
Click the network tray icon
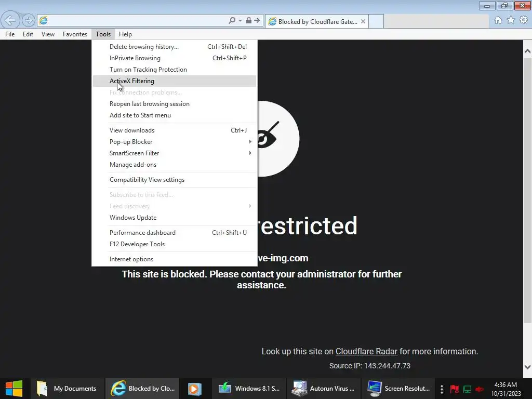pyautogui.click(x=467, y=389)
